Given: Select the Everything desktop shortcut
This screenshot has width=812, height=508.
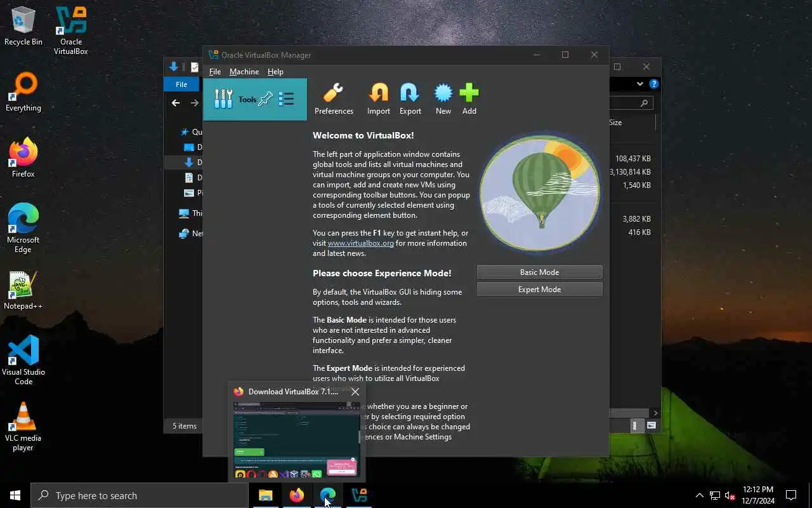Looking at the screenshot, I should pyautogui.click(x=23, y=92).
